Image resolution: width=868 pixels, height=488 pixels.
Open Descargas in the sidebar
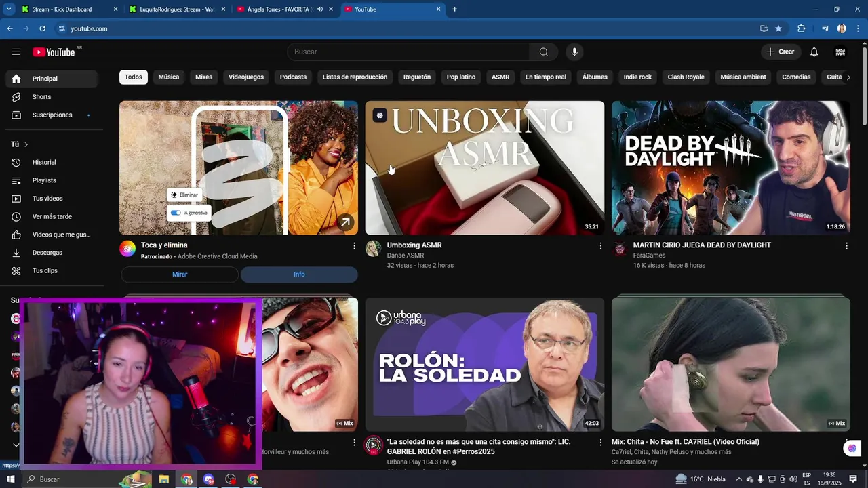click(52, 253)
